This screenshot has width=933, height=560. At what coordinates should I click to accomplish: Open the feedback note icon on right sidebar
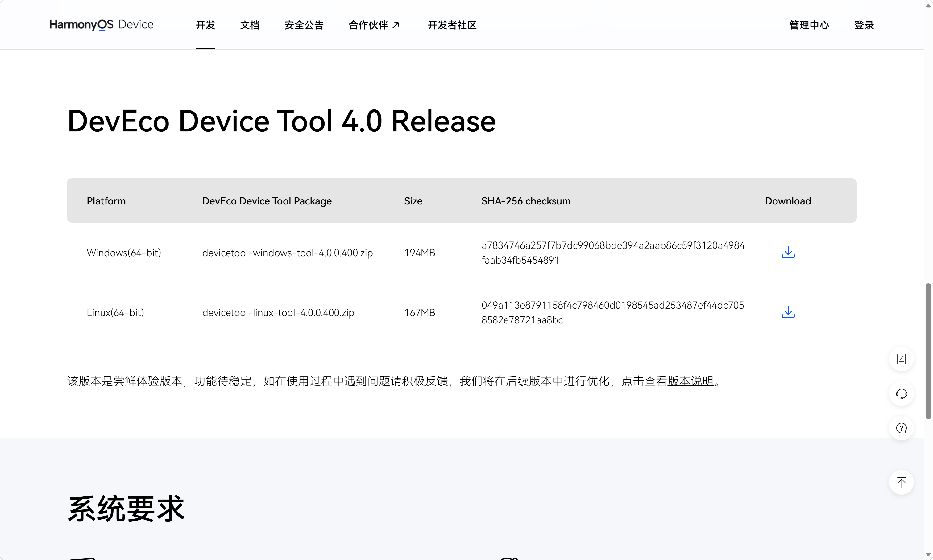click(901, 359)
